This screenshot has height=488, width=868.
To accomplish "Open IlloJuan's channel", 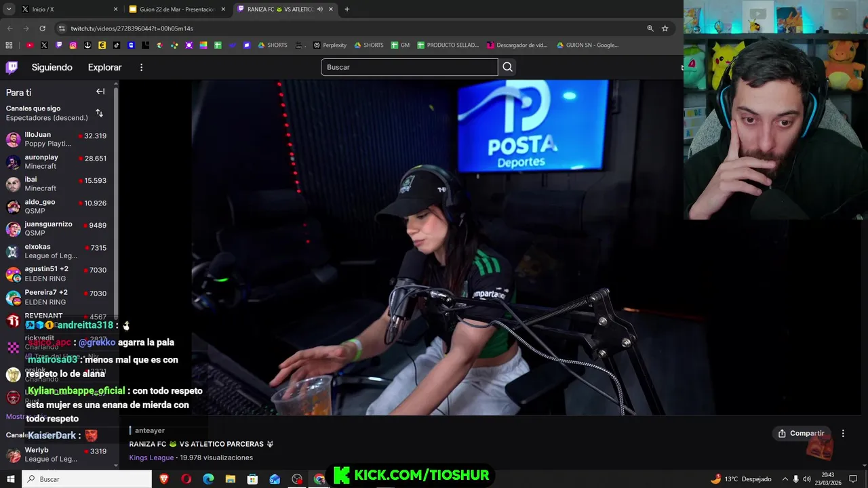I will 57,139.
